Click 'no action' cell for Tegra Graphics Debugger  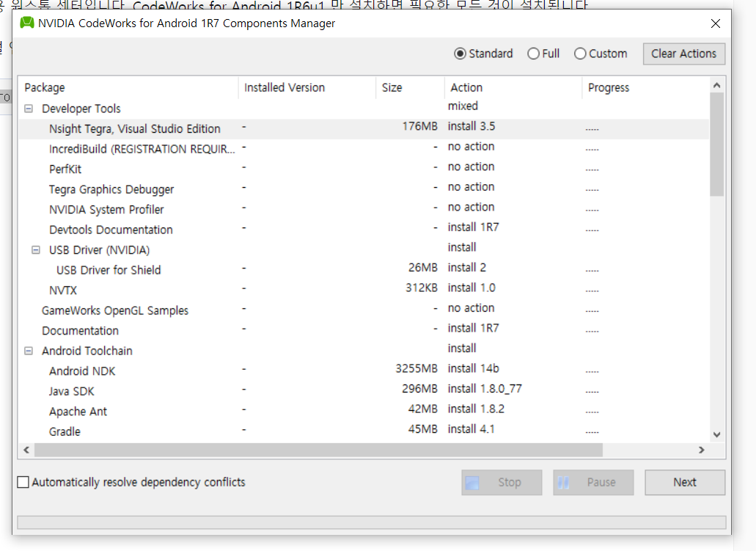click(471, 187)
